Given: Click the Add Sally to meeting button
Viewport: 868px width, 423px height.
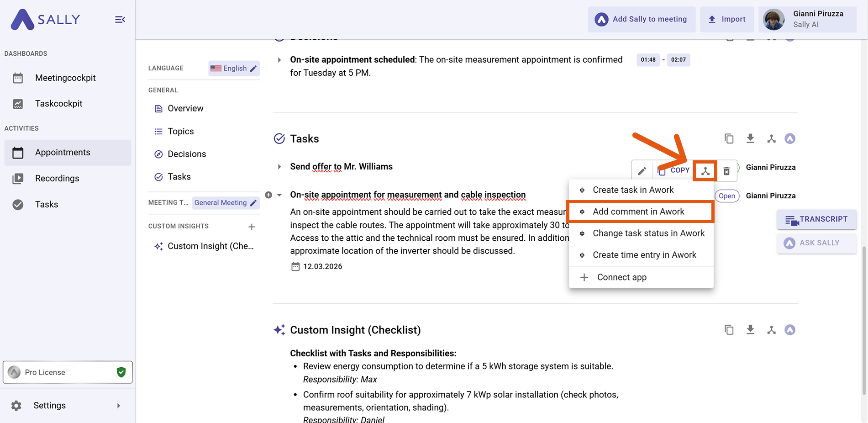Looking at the screenshot, I should tap(642, 19).
